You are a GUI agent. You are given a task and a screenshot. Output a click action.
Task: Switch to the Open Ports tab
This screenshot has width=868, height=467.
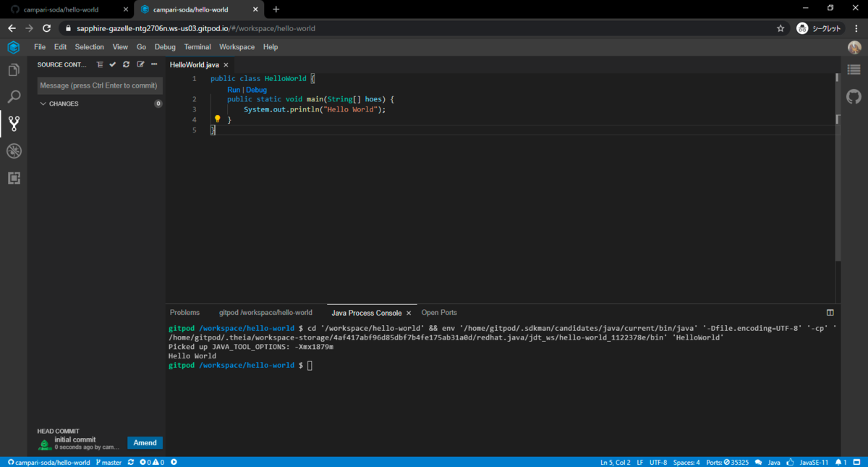(439, 313)
